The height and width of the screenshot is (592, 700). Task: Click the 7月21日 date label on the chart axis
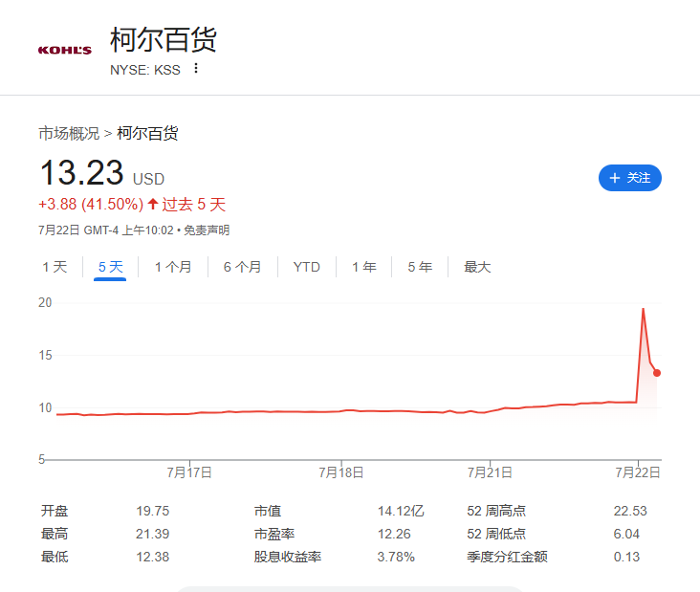490,472
